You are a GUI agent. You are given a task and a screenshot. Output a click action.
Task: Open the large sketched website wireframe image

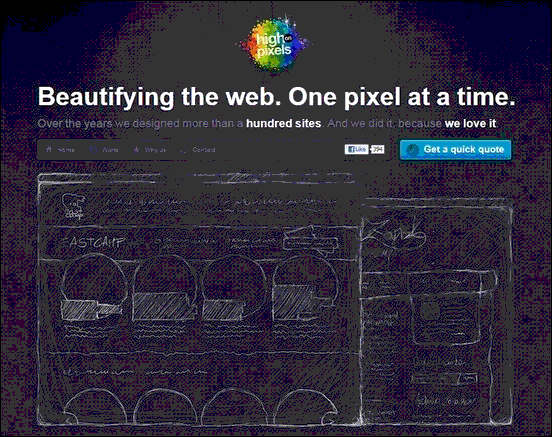[199, 299]
